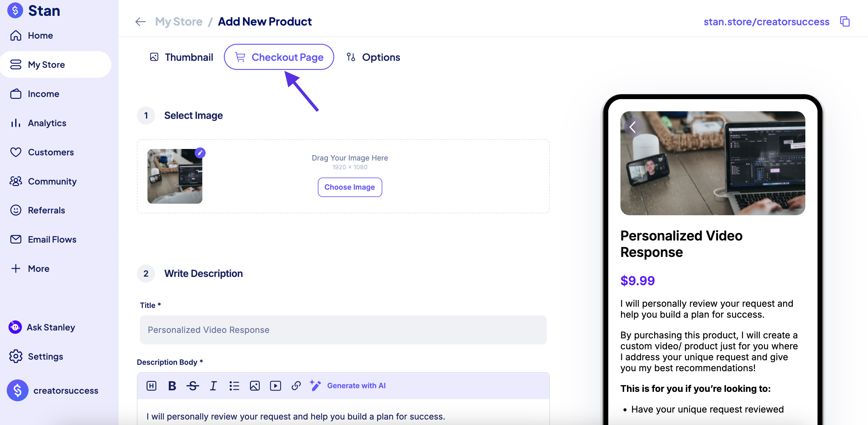Go to Analytics in the sidebar
868x425 pixels.
click(x=47, y=123)
